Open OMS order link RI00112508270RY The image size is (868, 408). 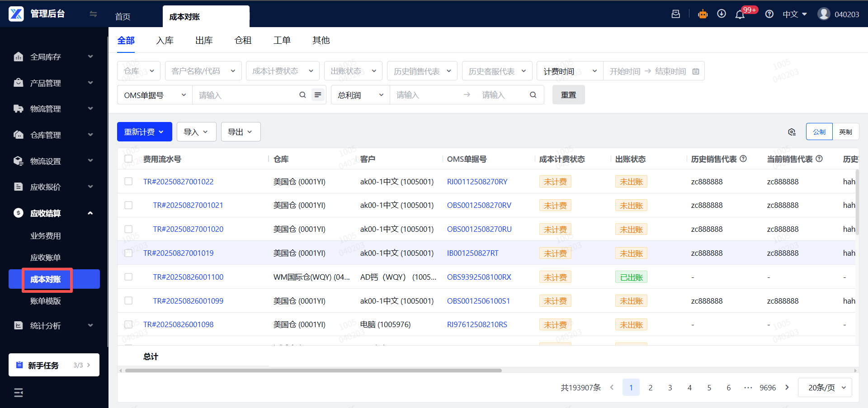point(477,182)
